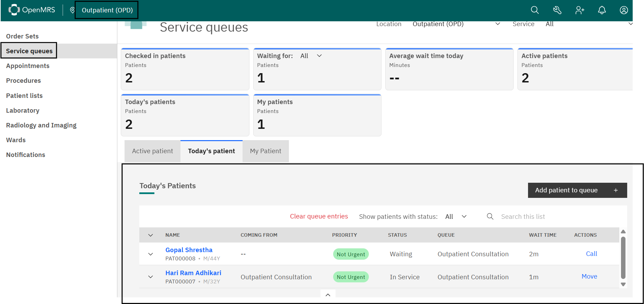Click Add patient to queue button
Viewport: 644px width, 304px height.
[x=577, y=190]
